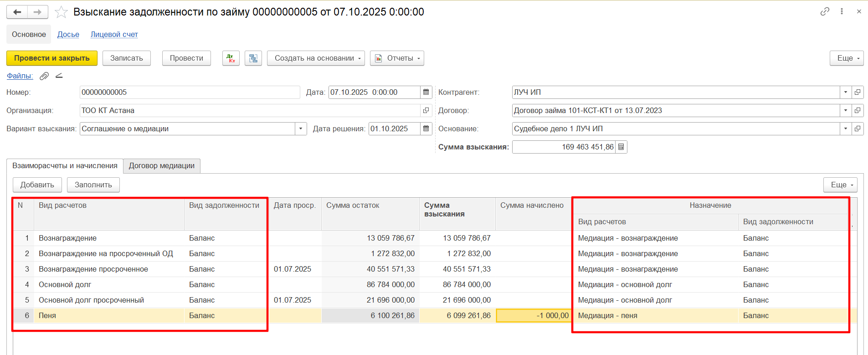Image resolution: width=868 pixels, height=355 pixels.
Task: Click the Провести и закрыть button
Action: point(52,58)
